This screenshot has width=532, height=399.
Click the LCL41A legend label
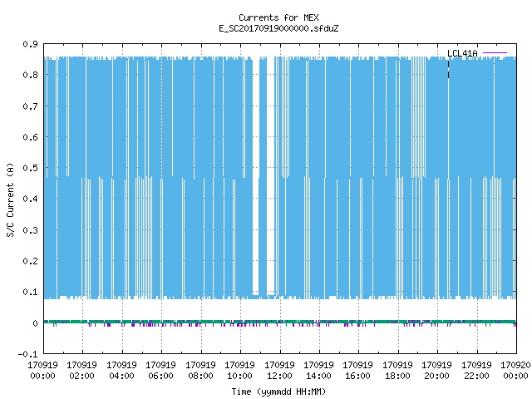point(462,53)
